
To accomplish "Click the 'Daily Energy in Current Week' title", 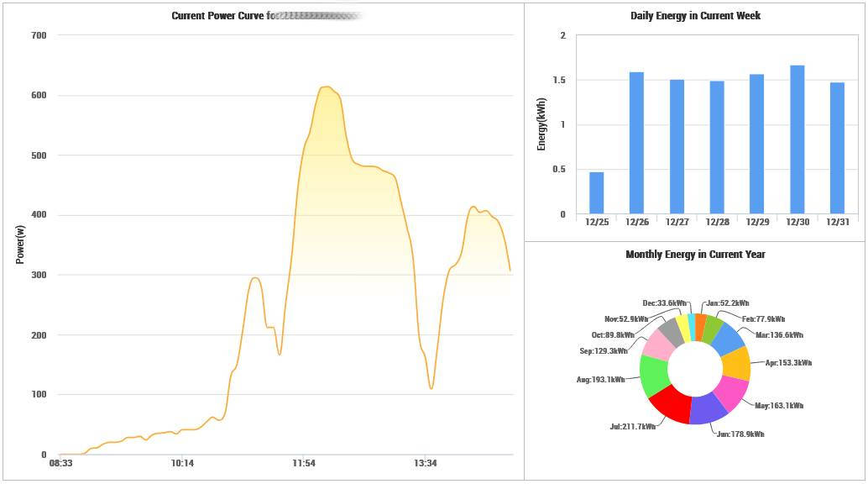I will [695, 16].
